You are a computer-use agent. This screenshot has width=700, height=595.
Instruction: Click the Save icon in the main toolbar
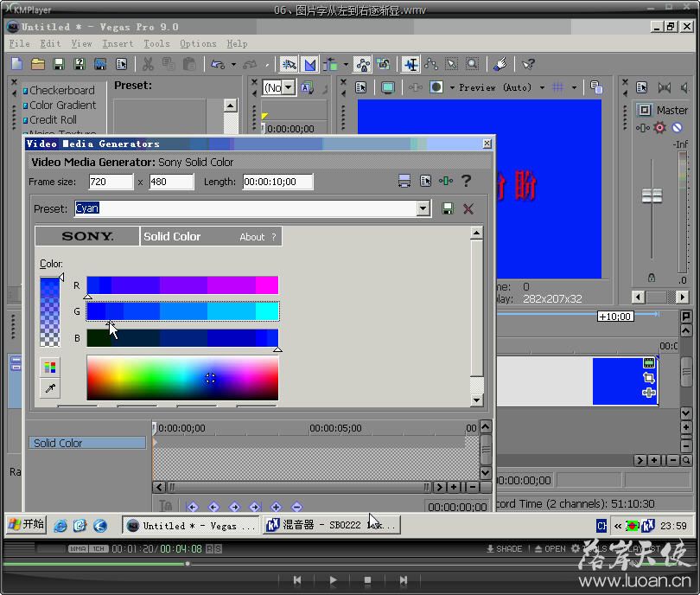(x=59, y=64)
